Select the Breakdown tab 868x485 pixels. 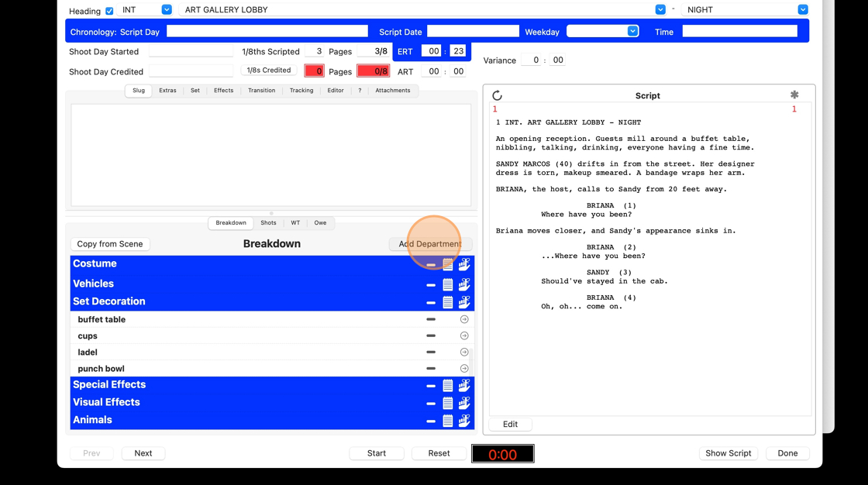click(231, 222)
